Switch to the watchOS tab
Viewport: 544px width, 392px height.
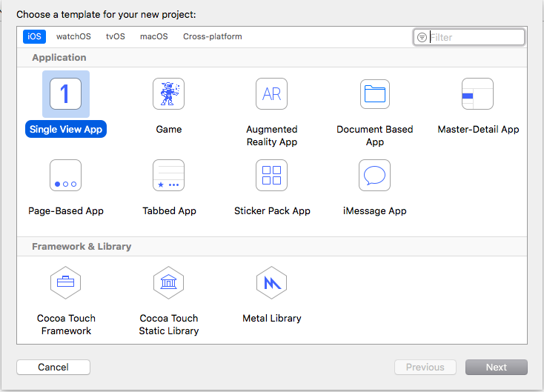(73, 36)
